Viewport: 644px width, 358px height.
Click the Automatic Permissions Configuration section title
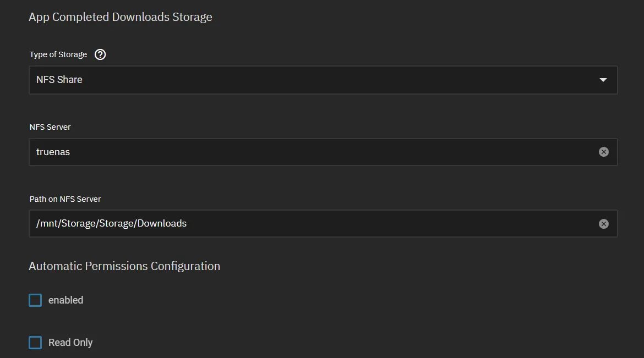[x=124, y=266]
